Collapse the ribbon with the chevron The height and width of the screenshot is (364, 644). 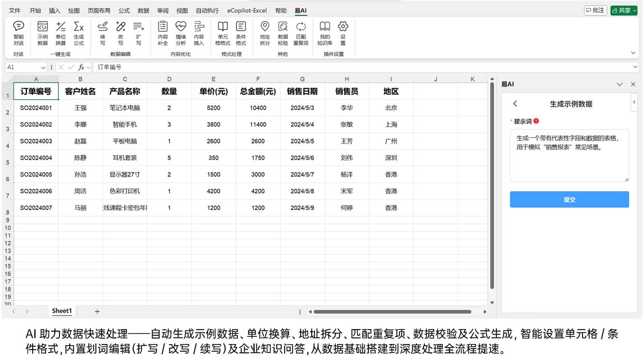pos(633,53)
